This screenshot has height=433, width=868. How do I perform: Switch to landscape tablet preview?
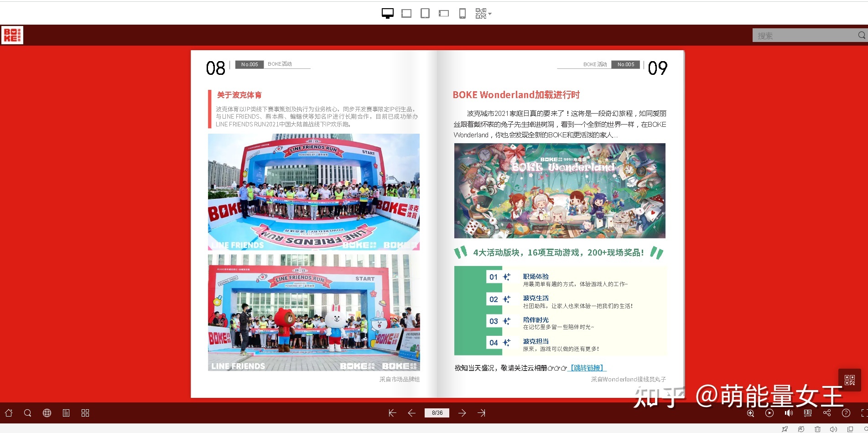coord(406,14)
